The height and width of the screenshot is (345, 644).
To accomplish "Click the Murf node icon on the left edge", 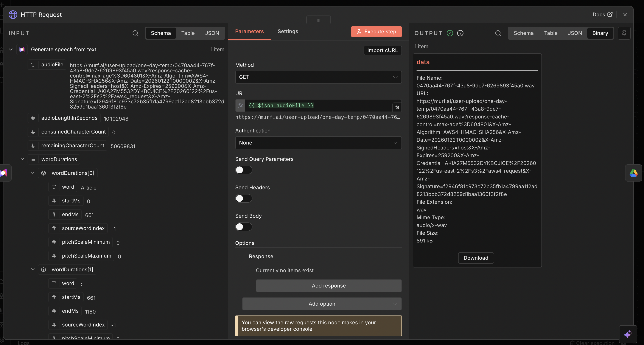I will [x=3, y=173].
